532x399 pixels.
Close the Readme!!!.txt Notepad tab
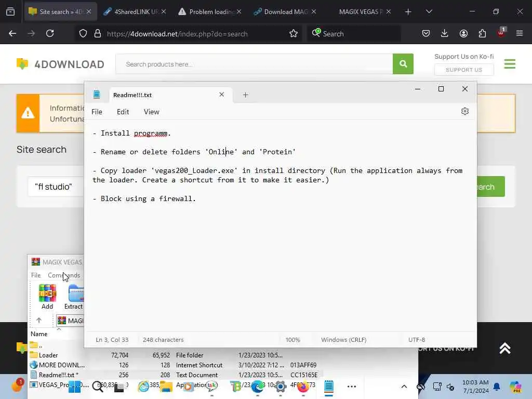(221, 95)
